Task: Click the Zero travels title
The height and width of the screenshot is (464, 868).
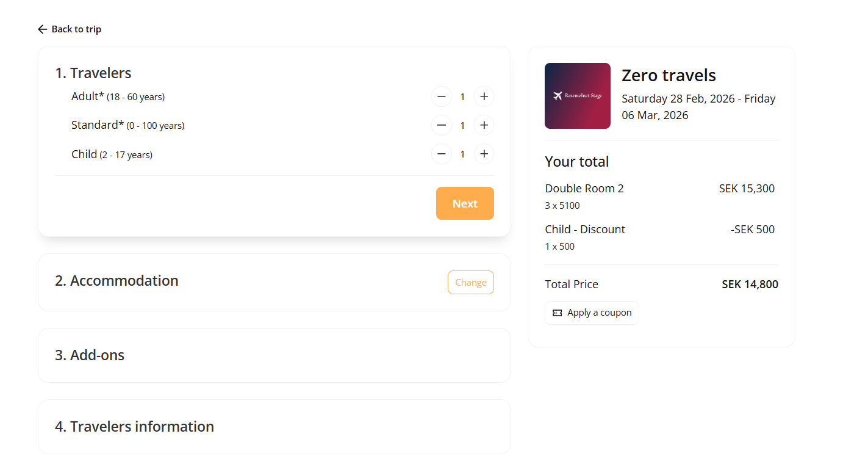Action: (x=669, y=76)
